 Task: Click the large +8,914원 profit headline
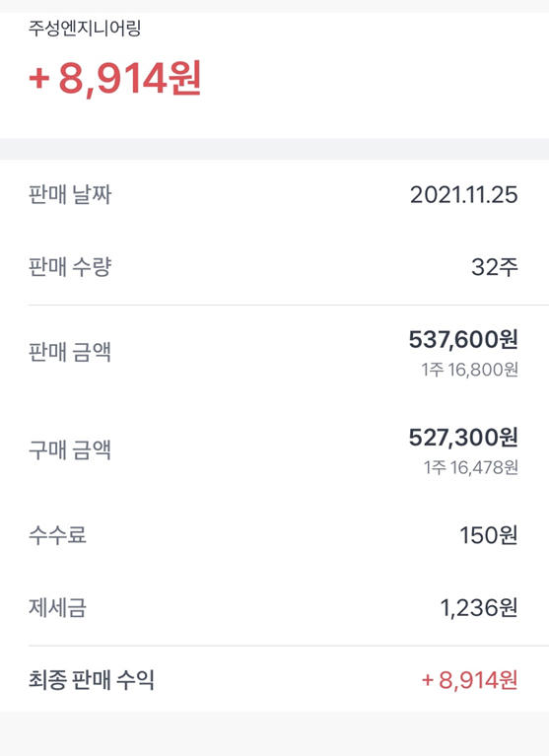[115, 79]
